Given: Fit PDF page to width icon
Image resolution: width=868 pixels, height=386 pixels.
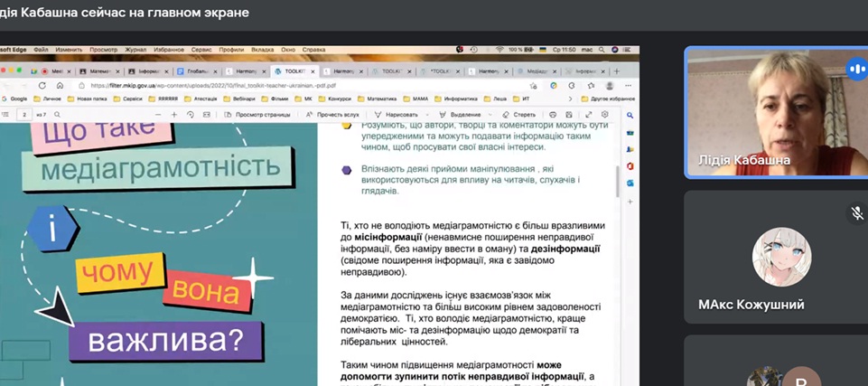Looking at the screenshot, I should coord(207,115).
